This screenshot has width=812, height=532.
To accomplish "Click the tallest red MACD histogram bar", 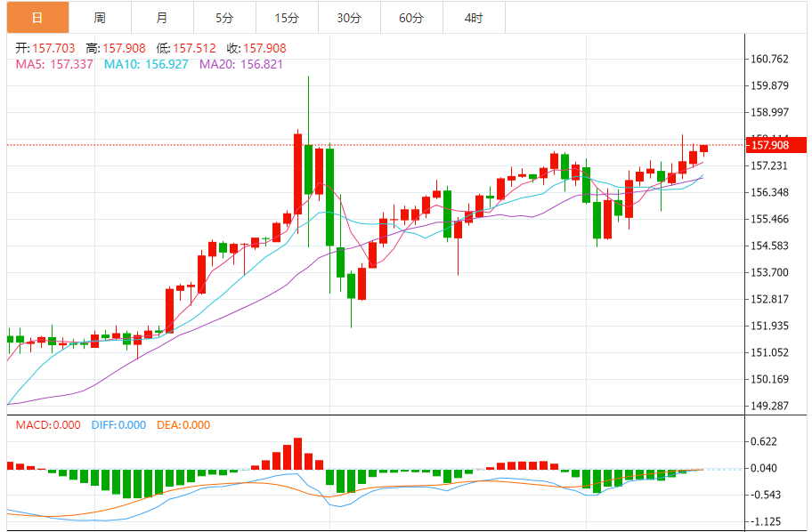I will [297, 454].
